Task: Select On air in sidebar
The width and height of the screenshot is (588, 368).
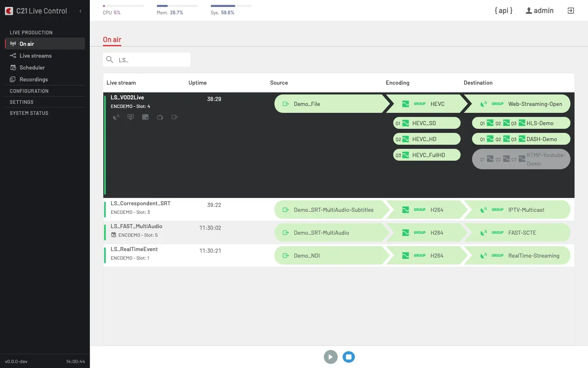Action: [x=45, y=44]
